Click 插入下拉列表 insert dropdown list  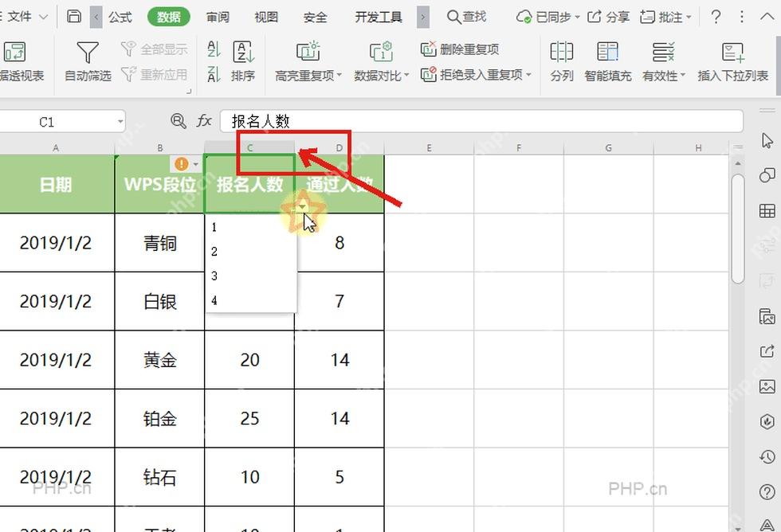pyautogui.click(x=732, y=61)
